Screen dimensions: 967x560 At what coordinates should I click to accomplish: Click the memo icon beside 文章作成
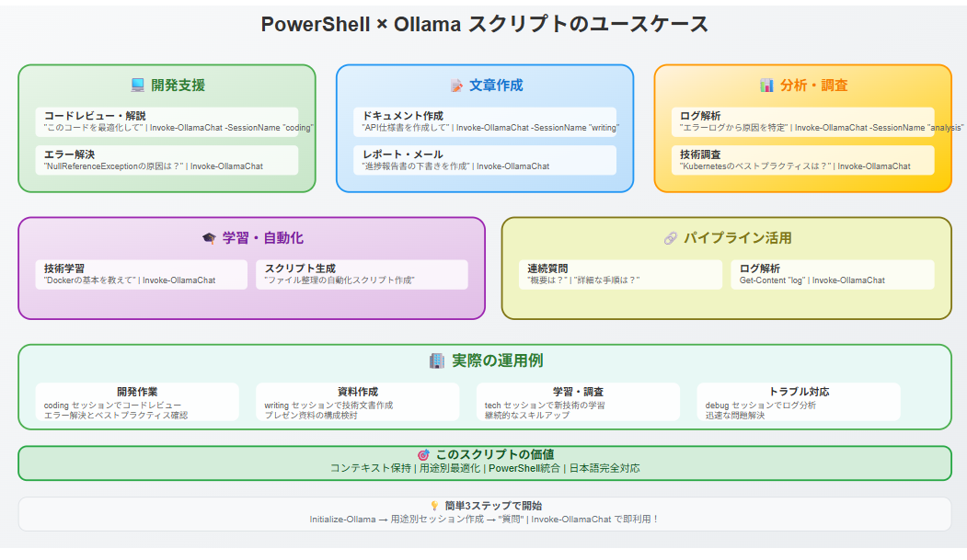[456, 85]
